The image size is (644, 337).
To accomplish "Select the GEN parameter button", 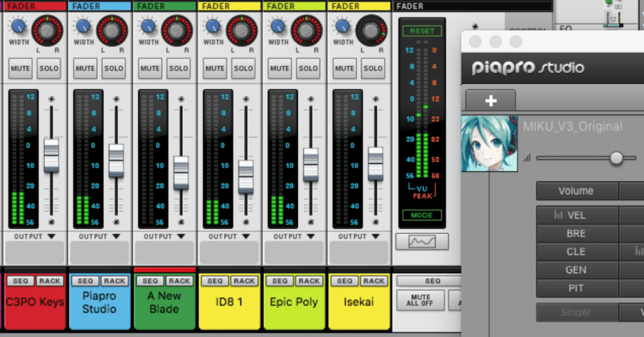I will pyautogui.click(x=577, y=270).
